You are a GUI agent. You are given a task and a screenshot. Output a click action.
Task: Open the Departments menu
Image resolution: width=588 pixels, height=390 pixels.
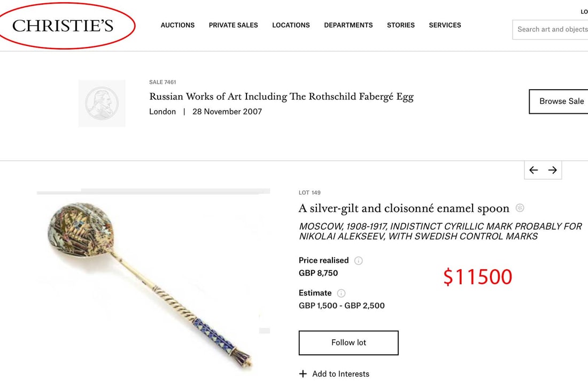[349, 25]
